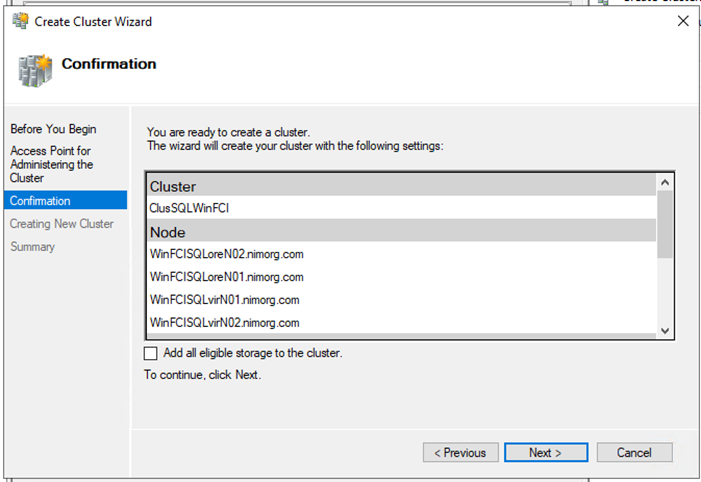Open Access Point for Administering the Cluster step
The width and height of the screenshot is (701, 482).
click(51, 164)
